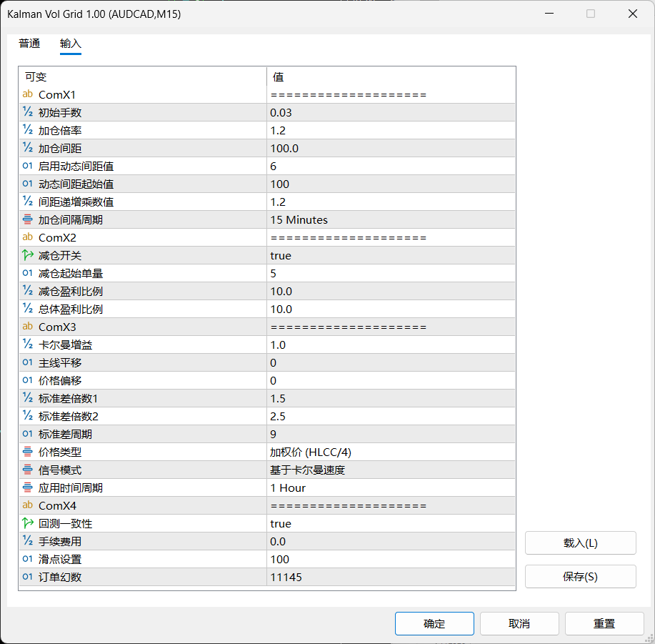This screenshot has width=655, height=644.
Task: Click the green boolean icon beside 回测一致性
Action: click(28, 523)
